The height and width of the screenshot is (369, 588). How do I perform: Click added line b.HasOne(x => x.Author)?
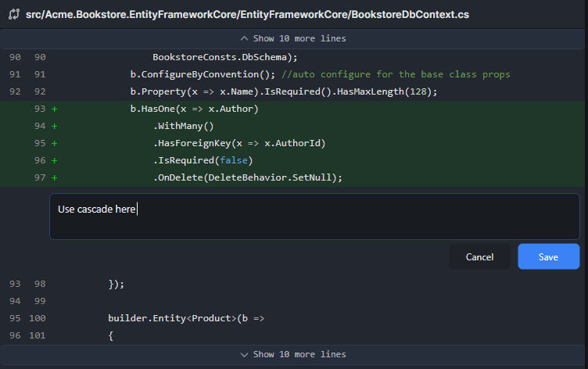point(194,109)
